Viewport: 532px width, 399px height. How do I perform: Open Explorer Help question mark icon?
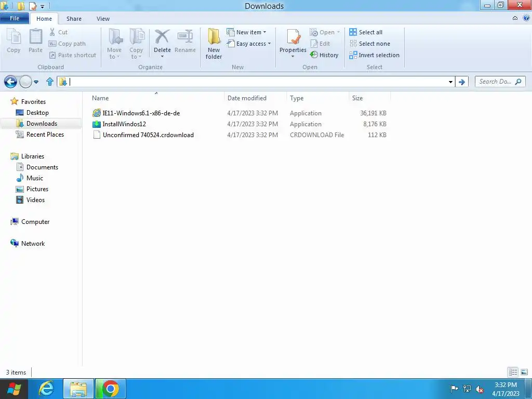click(x=526, y=18)
